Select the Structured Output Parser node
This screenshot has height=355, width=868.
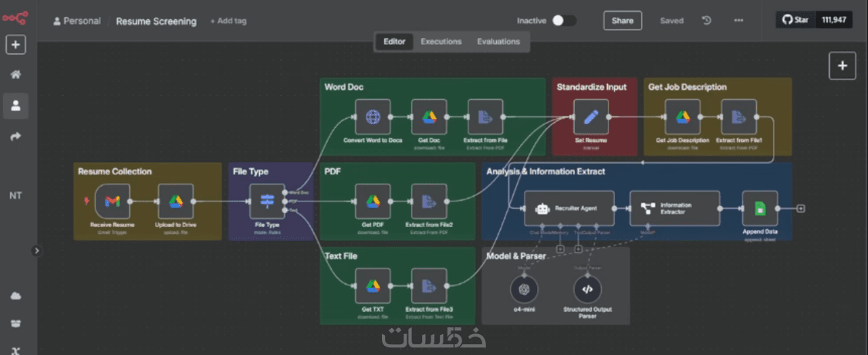(587, 289)
